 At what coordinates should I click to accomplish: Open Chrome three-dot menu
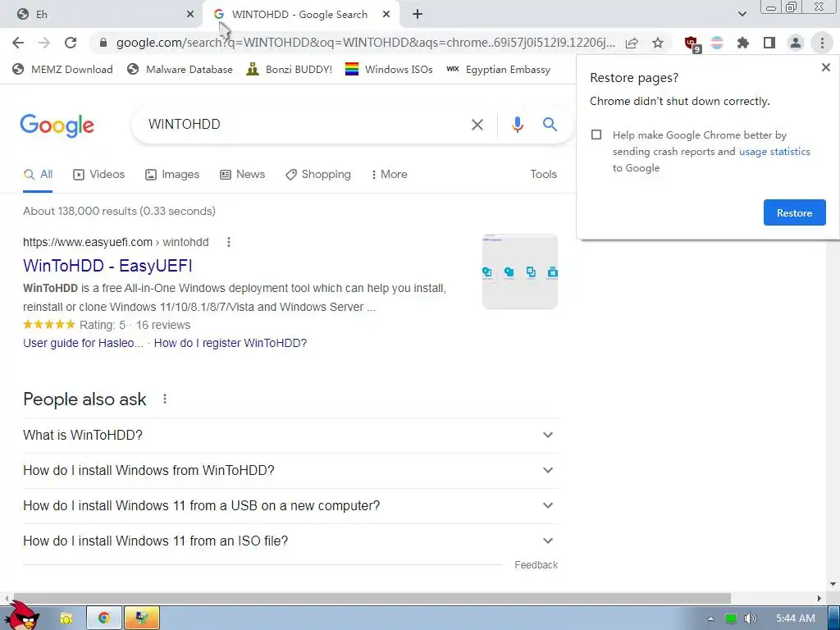[822, 43]
